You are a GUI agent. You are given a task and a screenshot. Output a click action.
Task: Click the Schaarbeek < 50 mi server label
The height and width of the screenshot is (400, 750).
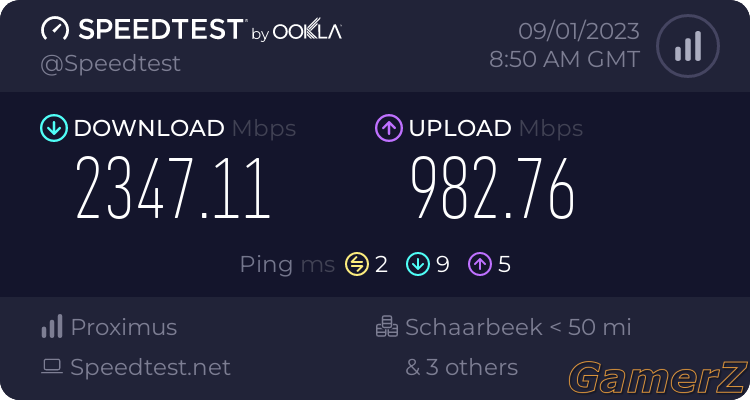click(518, 327)
